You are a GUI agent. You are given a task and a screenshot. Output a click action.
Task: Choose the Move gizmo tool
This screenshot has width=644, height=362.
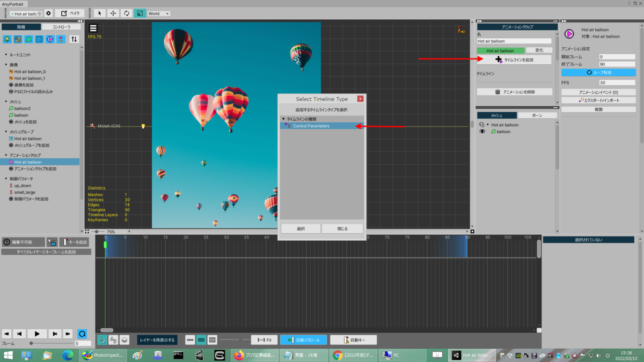[x=113, y=13]
